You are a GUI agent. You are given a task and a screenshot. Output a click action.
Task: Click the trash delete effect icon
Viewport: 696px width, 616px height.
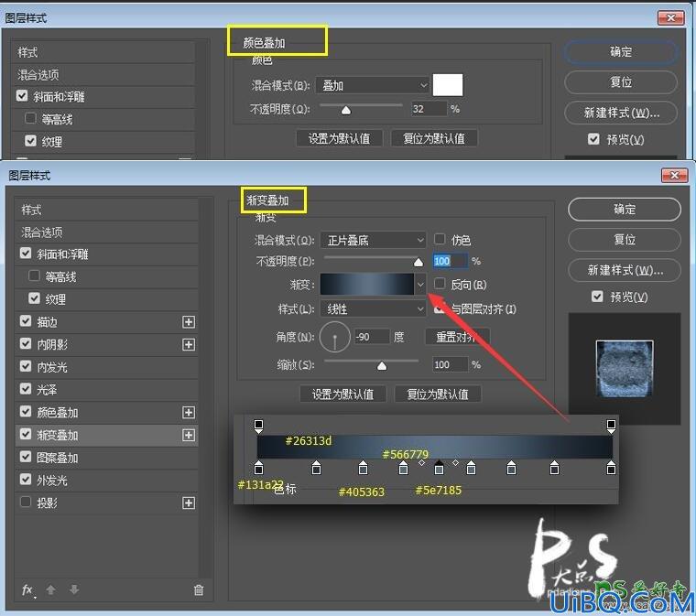199,589
